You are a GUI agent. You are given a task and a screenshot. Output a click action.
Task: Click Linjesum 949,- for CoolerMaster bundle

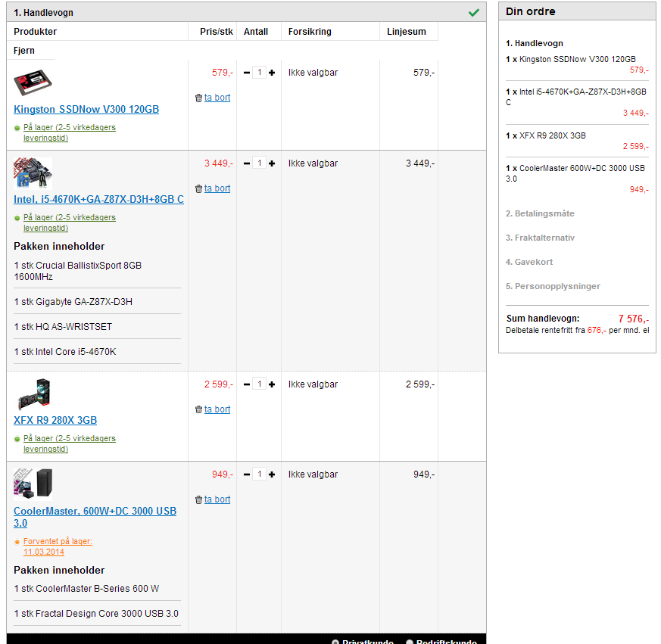click(424, 474)
